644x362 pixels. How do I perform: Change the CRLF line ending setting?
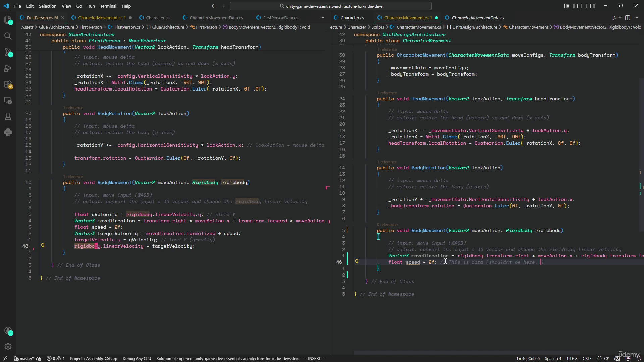pyautogui.click(x=587, y=358)
